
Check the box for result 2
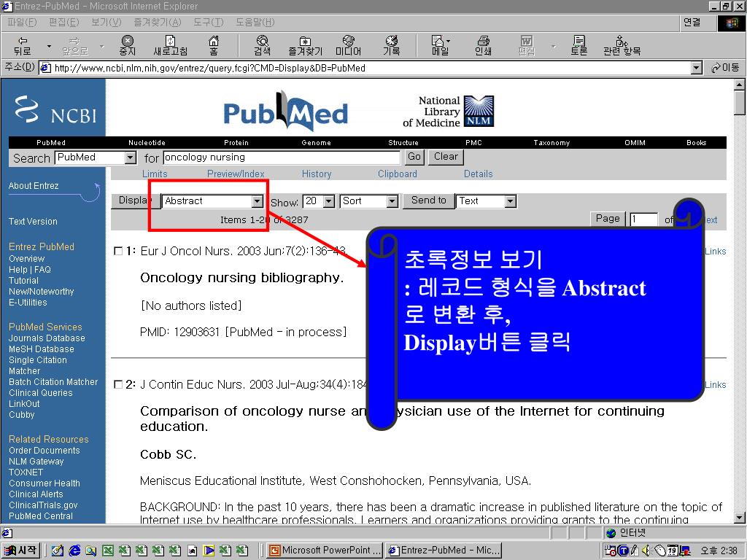click(118, 384)
